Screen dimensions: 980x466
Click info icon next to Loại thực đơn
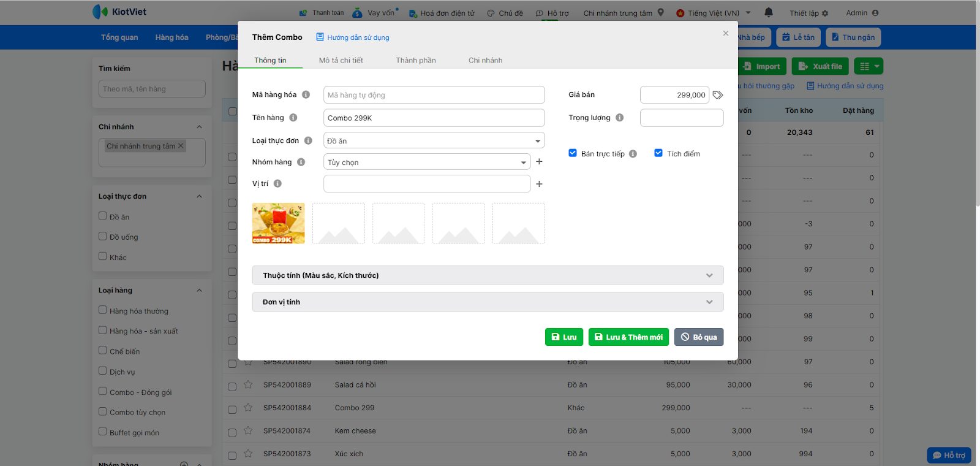pyautogui.click(x=308, y=140)
